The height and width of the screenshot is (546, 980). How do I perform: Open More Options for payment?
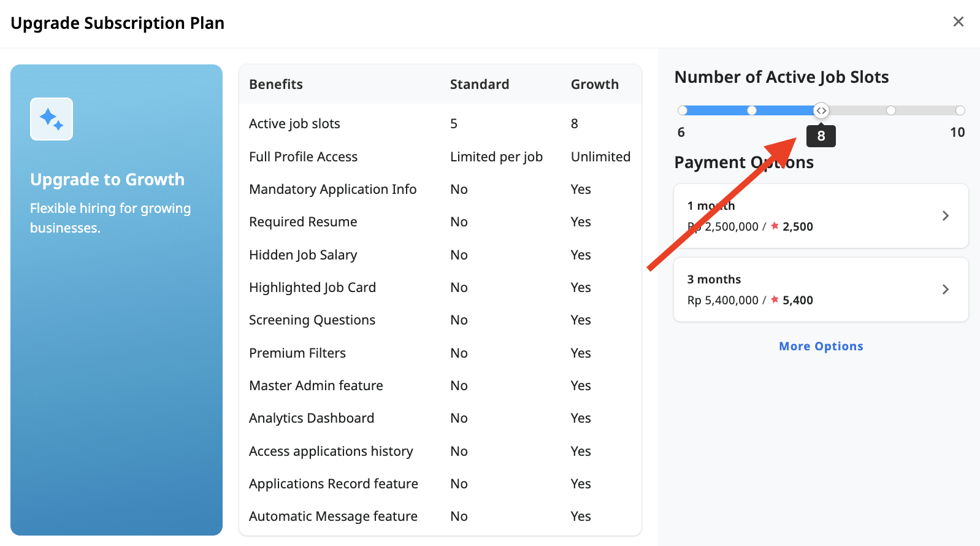click(x=821, y=346)
